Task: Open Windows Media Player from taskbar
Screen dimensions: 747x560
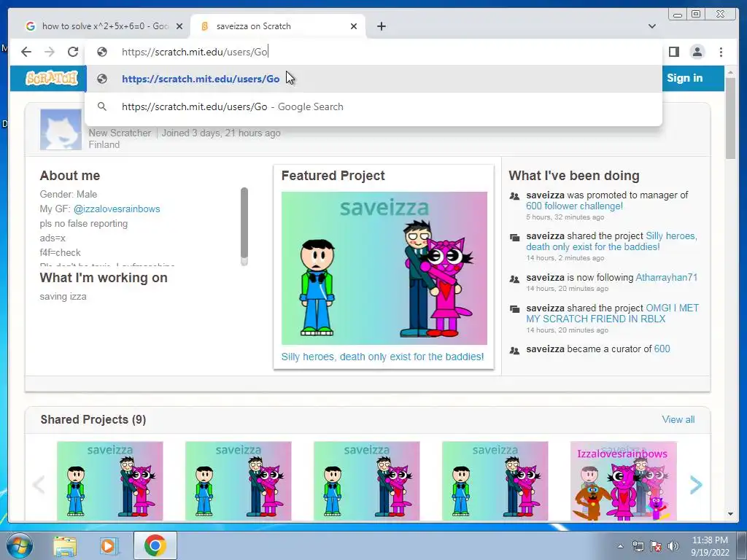Action: click(109, 545)
